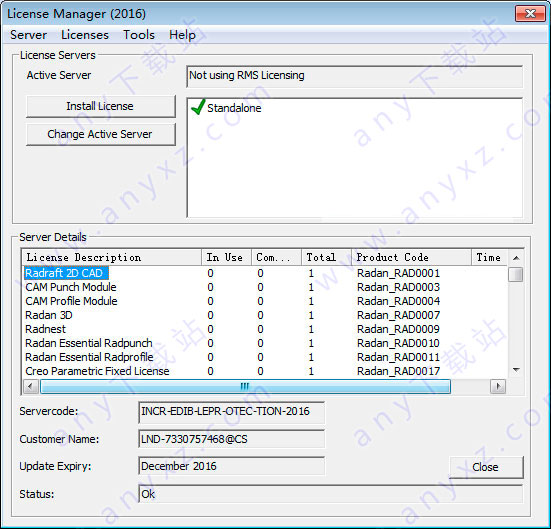Click the list scroll up arrow
The image size is (551, 529).
coord(516,258)
